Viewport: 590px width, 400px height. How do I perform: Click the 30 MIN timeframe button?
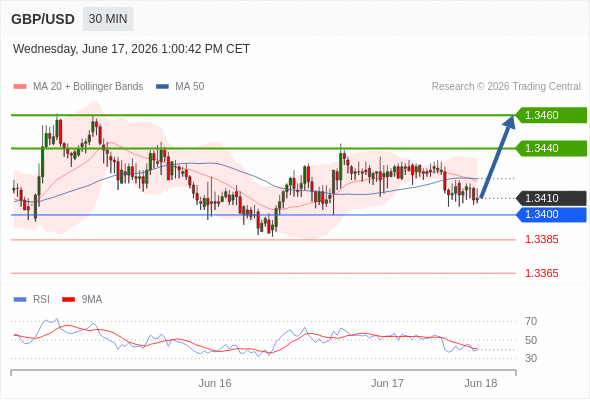click(x=108, y=19)
